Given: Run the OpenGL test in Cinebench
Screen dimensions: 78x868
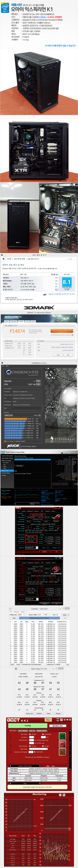Looking at the screenshot, I should coord(38,381).
